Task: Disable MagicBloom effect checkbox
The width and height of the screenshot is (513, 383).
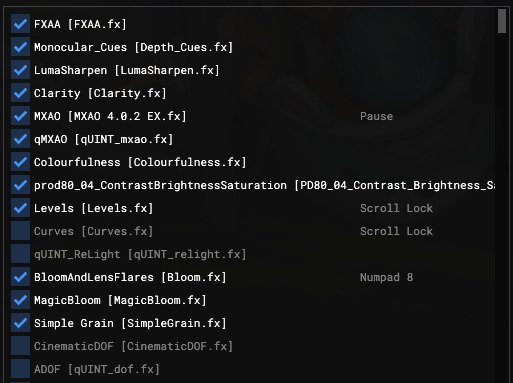Action: (20, 300)
